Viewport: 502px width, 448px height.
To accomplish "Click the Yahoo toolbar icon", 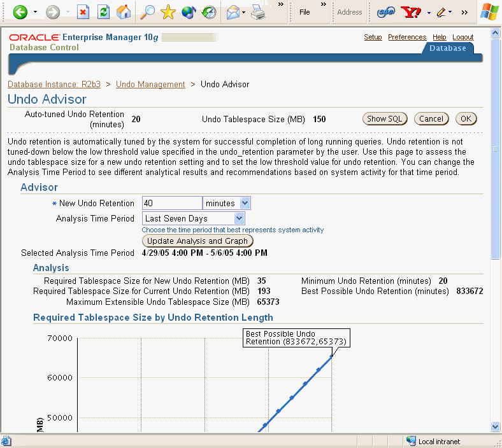I will (x=413, y=12).
